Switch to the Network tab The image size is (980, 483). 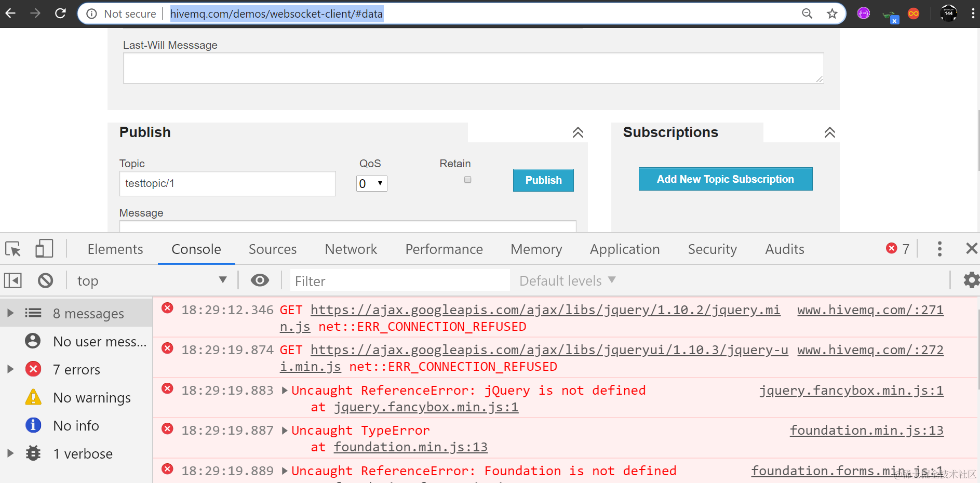351,249
